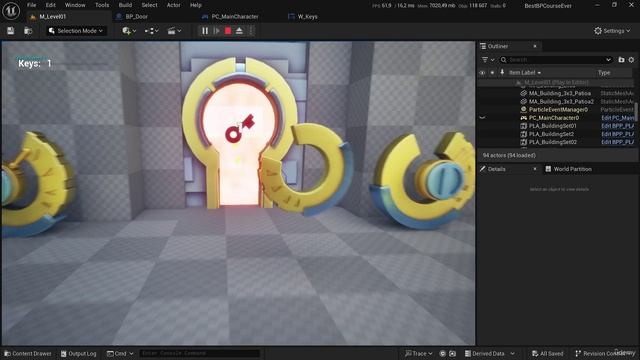The height and width of the screenshot is (360, 640).
Task: Open the Settings dropdown
Action: click(612, 31)
